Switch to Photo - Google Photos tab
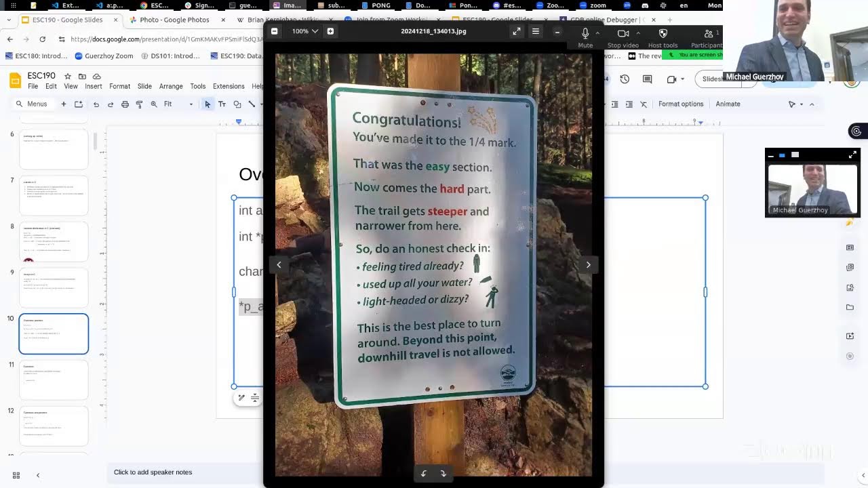 [x=174, y=20]
